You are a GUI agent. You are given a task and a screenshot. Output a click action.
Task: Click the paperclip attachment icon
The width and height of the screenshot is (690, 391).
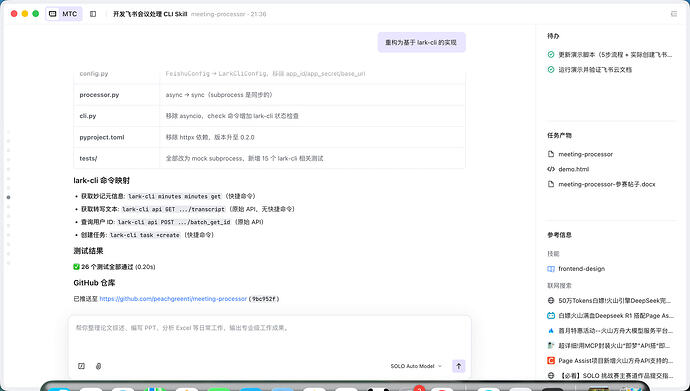(x=99, y=366)
